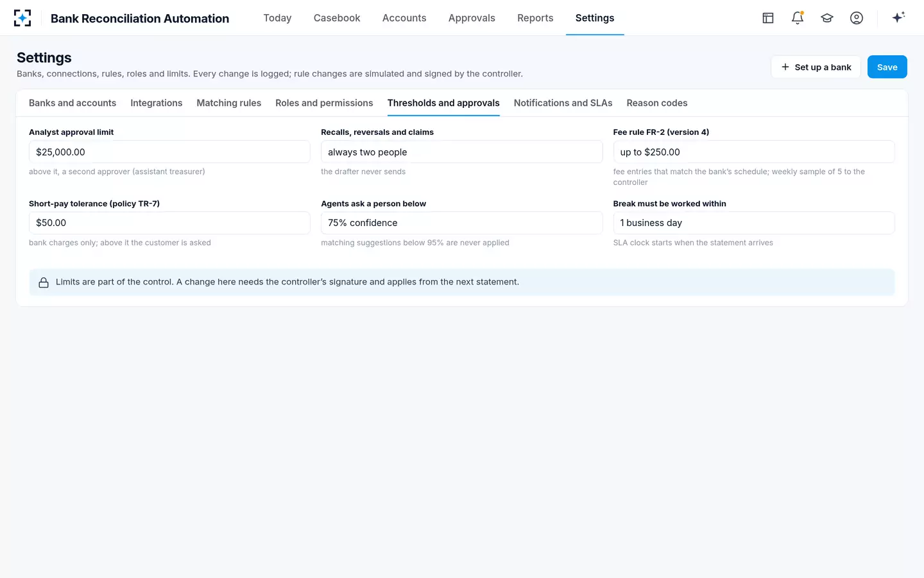Open the Casebook section

pyautogui.click(x=337, y=18)
